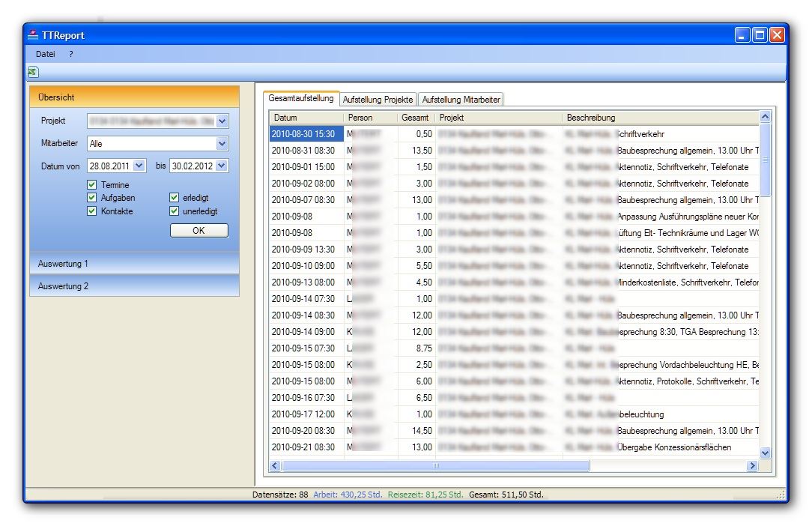Click the TTReport app icon in title bar
The height and width of the screenshot is (526, 812).
[x=33, y=35]
